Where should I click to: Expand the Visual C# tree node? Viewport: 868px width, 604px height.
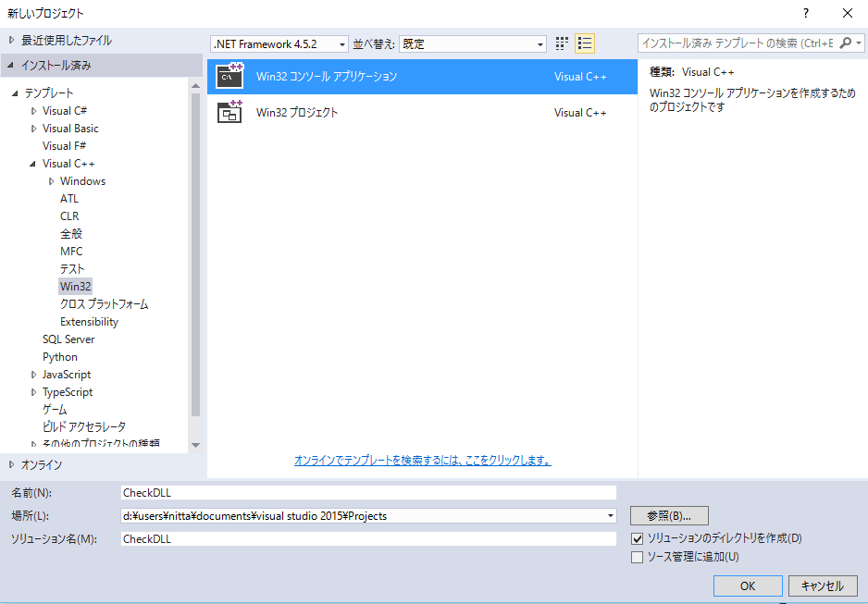(34, 111)
